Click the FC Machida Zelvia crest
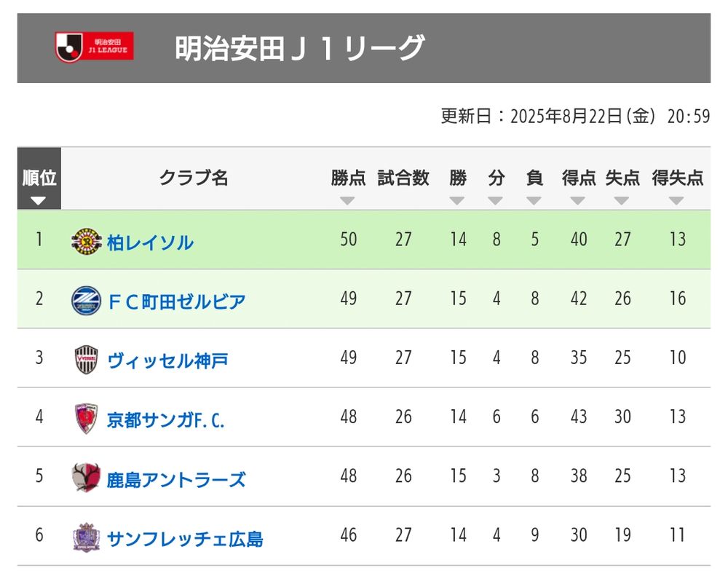Screen dimensions: 728x576 [x=86, y=300]
